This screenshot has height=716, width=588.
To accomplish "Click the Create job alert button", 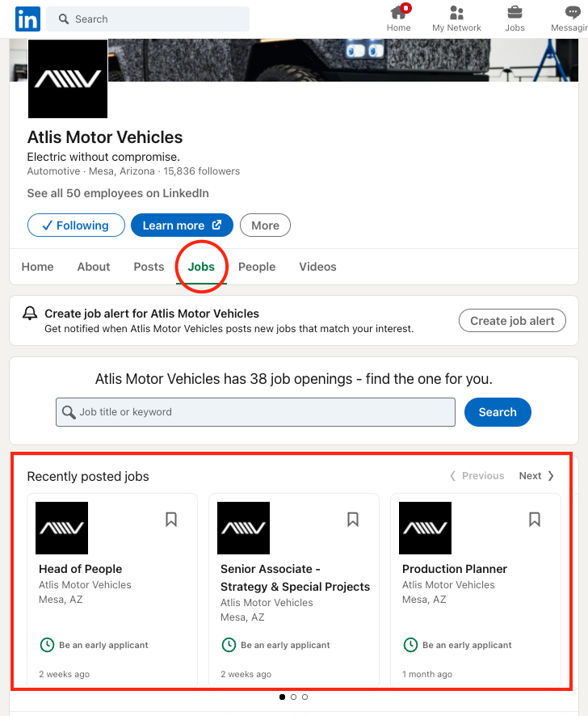I will tap(512, 321).
